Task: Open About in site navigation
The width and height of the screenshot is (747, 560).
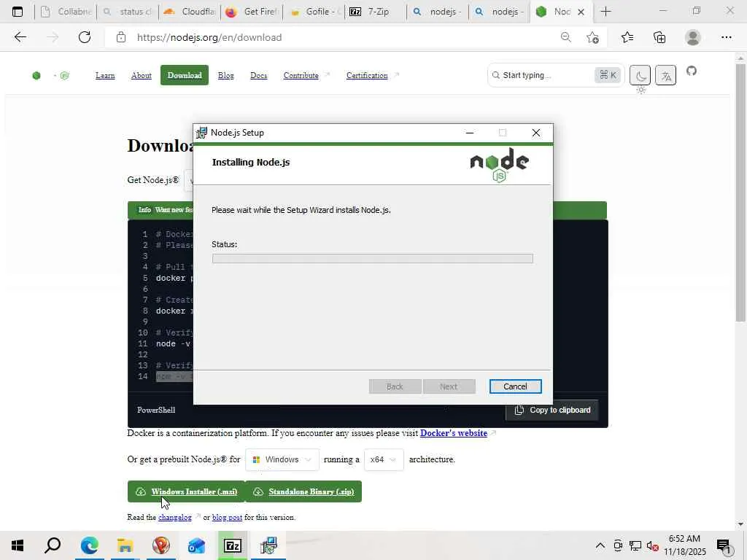Action: pyautogui.click(x=141, y=75)
